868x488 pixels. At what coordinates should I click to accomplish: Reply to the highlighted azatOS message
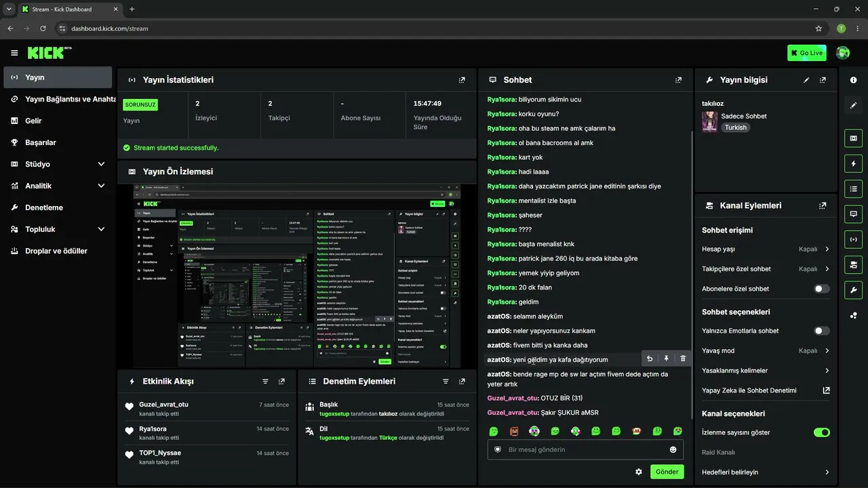click(x=650, y=359)
